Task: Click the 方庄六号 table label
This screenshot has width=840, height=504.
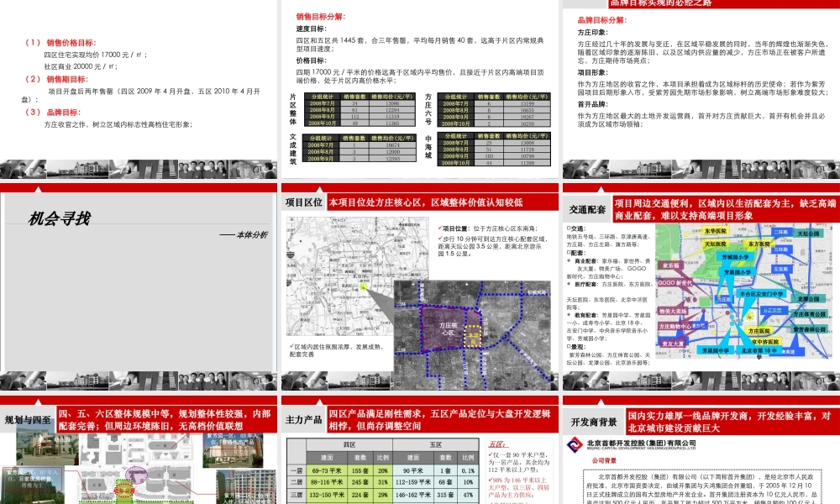Action: click(x=428, y=109)
